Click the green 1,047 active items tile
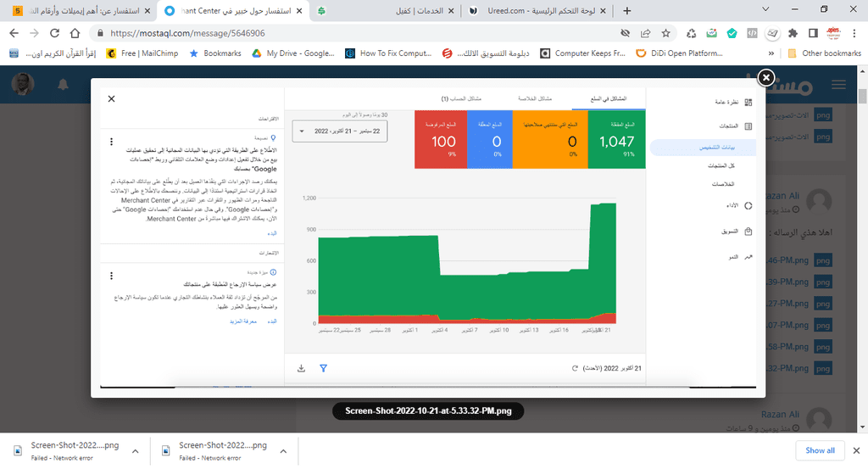 [x=616, y=140]
